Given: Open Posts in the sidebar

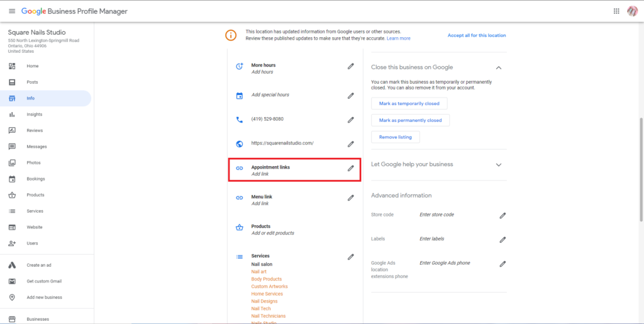Looking at the screenshot, I should tap(45, 82).
